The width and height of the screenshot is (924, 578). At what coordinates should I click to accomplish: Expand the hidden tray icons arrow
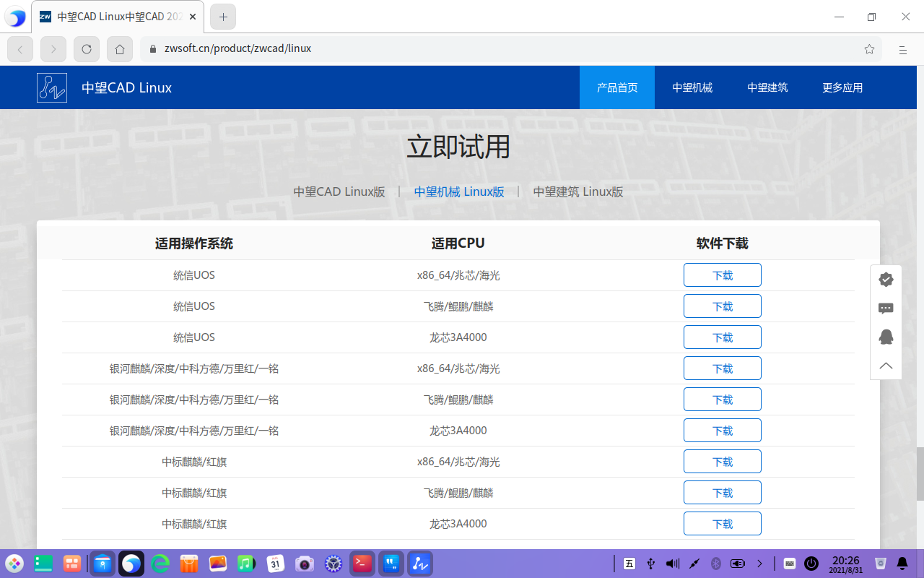(759, 563)
